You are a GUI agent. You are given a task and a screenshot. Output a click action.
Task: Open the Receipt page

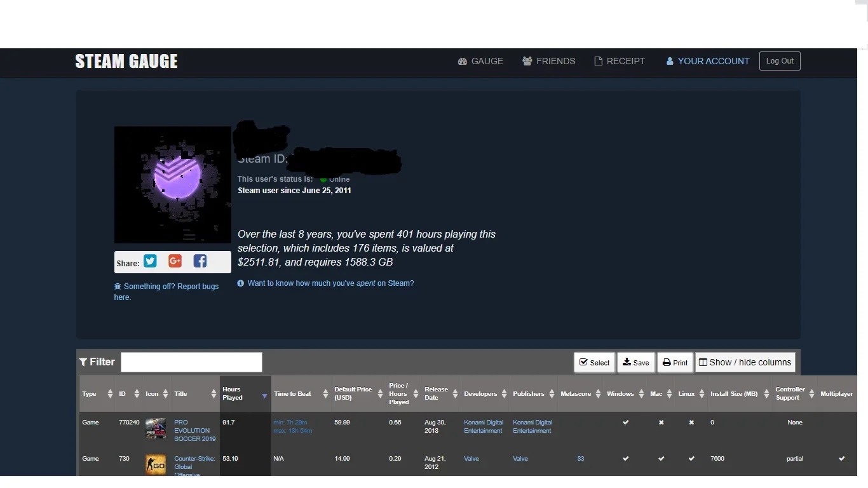pyautogui.click(x=620, y=61)
